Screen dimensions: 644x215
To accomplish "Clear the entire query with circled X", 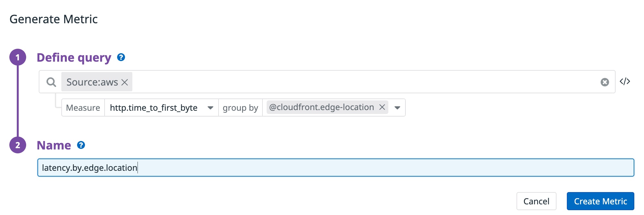I will click(x=605, y=82).
